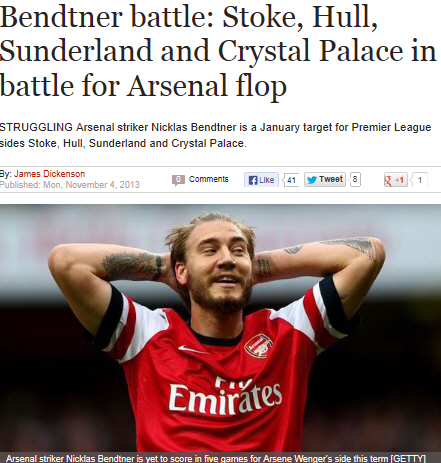Click the "By:" byline label
The image size is (441, 463).
6,174
